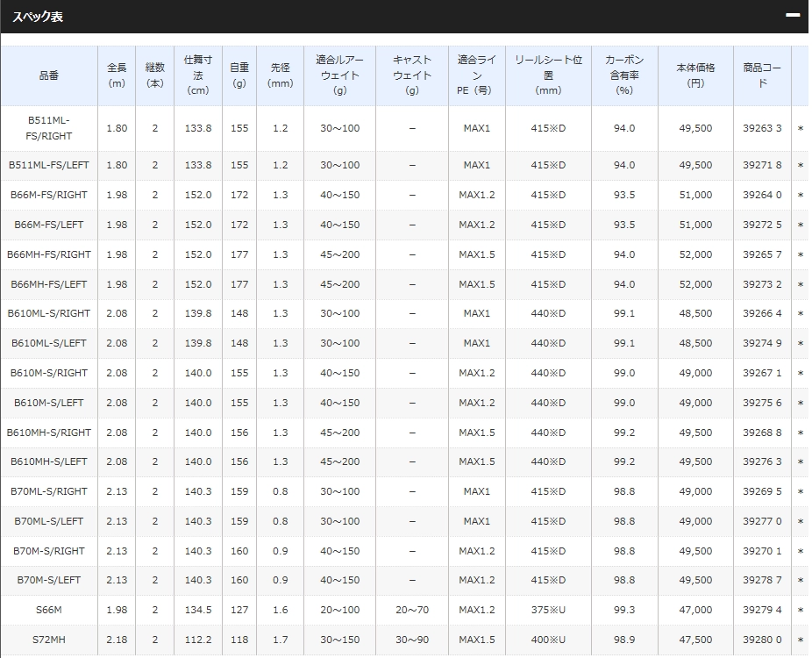Select model B511ML-FS/RIGHT in the table
The image size is (812, 658).
pos(49,128)
